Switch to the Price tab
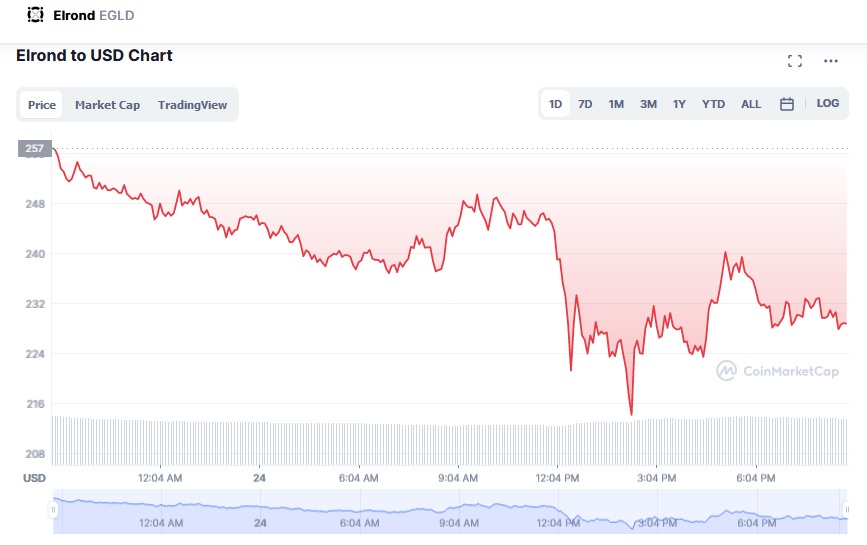 (x=42, y=105)
